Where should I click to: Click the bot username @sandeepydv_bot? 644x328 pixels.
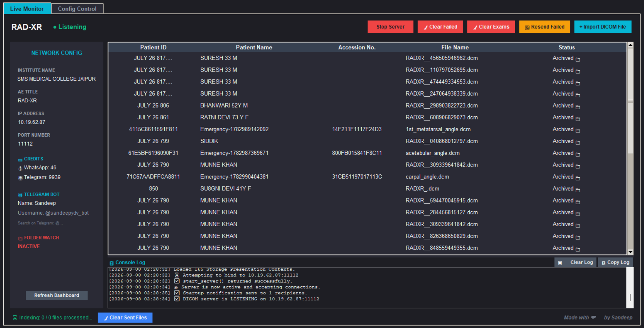(x=67, y=213)
